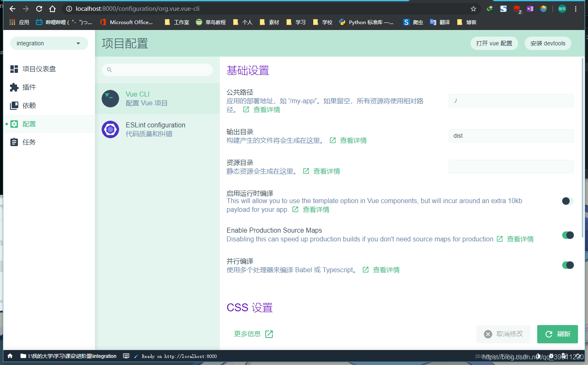Open the 哔哩哔哩 bookmark

[64, 22]
